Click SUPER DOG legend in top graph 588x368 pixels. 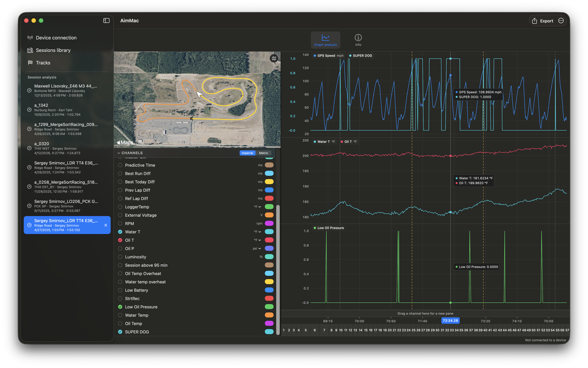point(361,55)
